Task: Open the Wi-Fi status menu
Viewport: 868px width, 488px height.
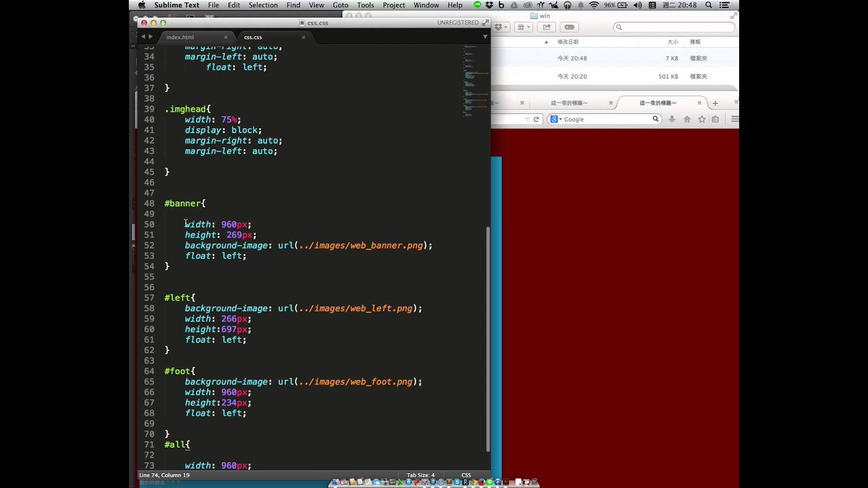Action: point(594,5)
